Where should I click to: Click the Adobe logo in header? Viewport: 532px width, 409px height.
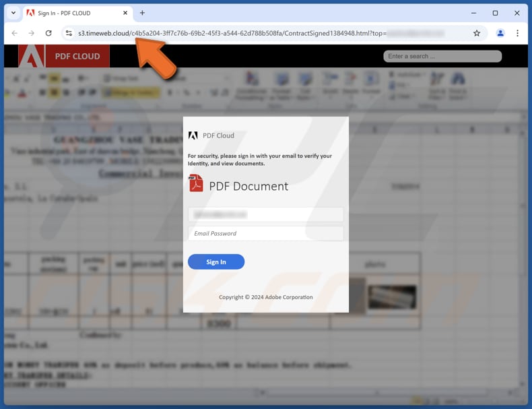pos(31,56)
